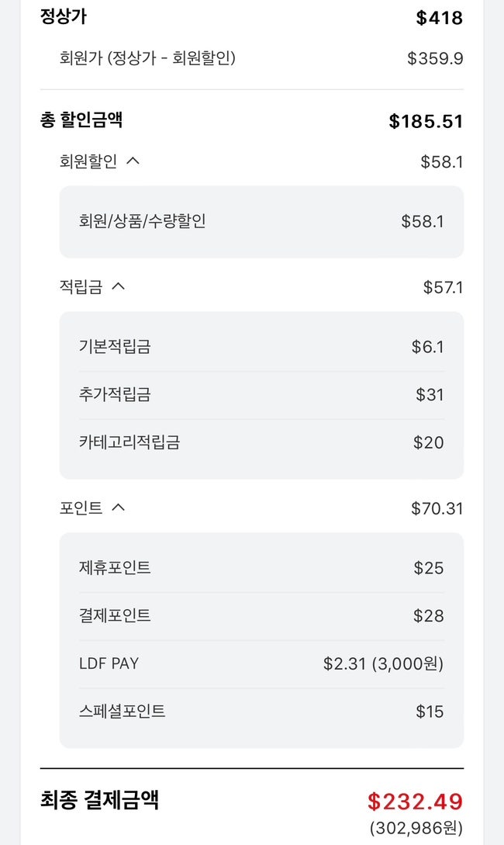The image size is (504, 845).
Task: Click the 카테고리적립금 row
Action: click(261, 442)
